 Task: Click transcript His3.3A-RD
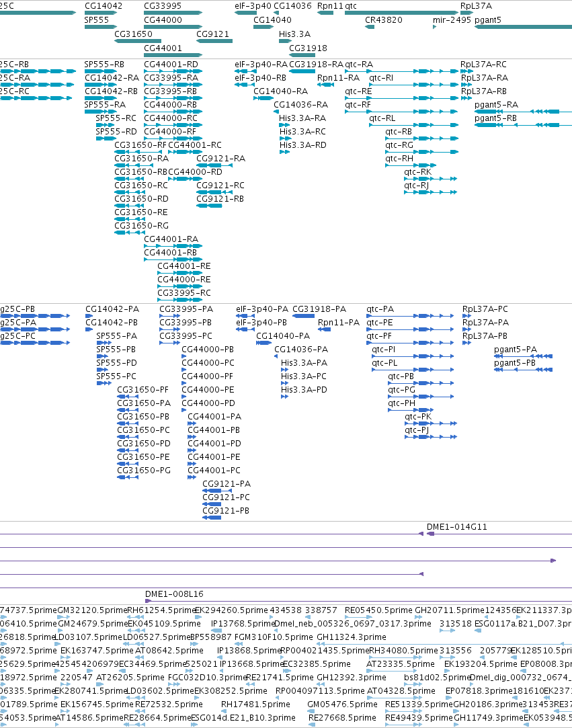click(302, 145)
